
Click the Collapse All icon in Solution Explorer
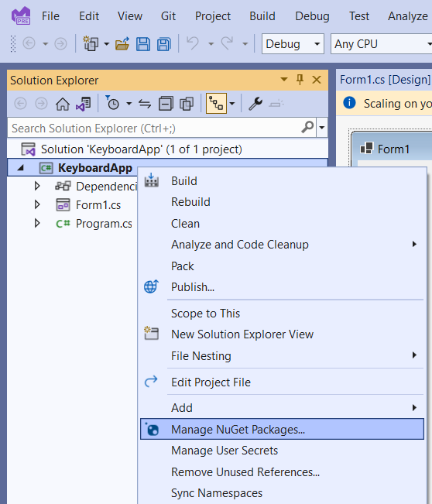[x=166, y=104]
